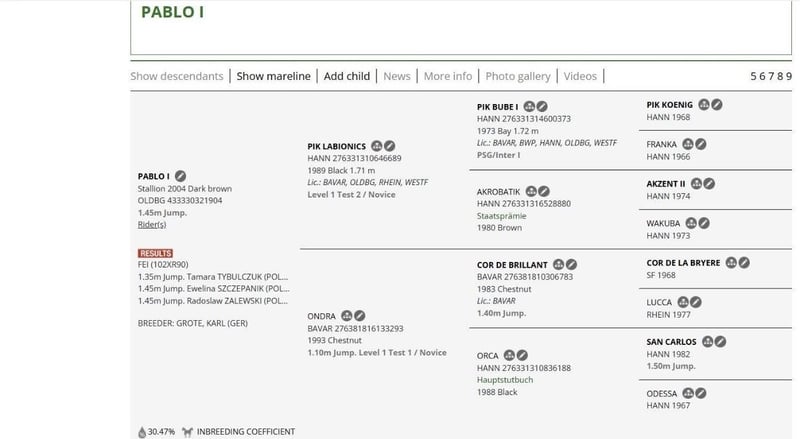The height and width of the screenshot is (439, 800).
Task: Switch to the Photo gallery tab
Action: tap(517, 76)
